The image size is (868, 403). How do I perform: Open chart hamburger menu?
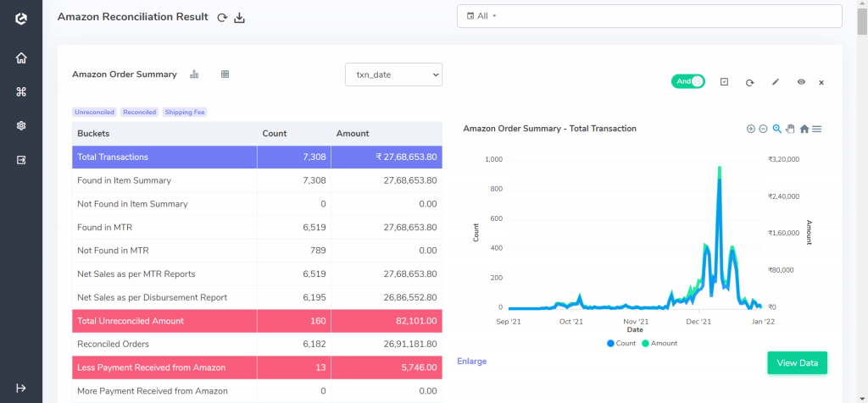[x=816, y=129]
